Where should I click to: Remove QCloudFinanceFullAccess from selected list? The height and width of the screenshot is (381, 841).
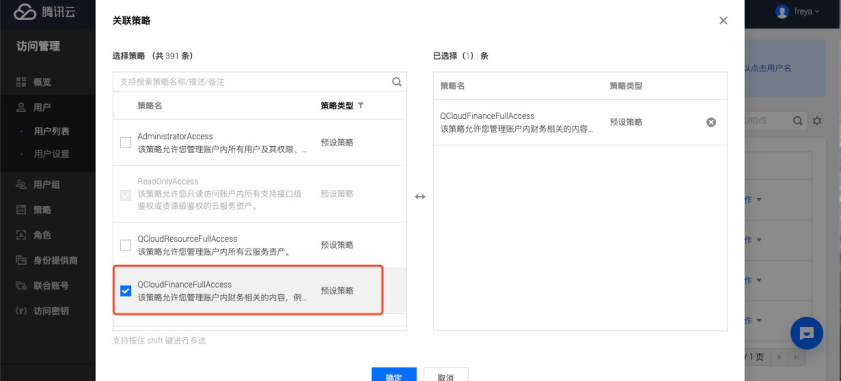pyautogui.click(x=711, y=122)
